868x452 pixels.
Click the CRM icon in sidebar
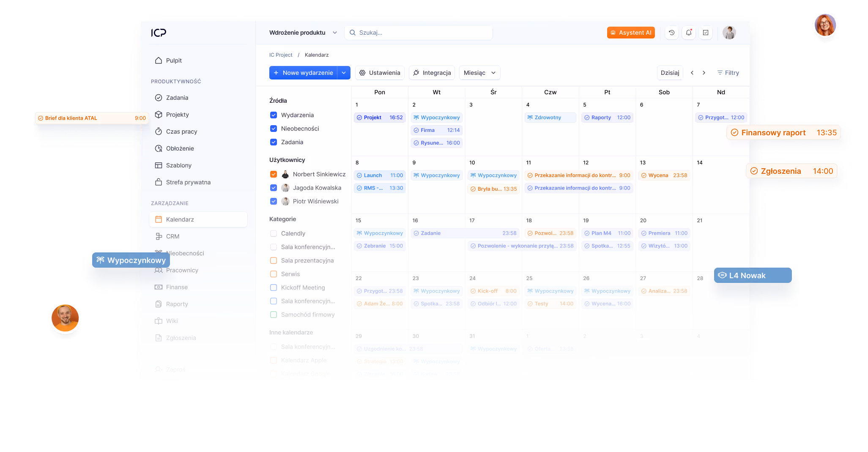tap(159, 236)
